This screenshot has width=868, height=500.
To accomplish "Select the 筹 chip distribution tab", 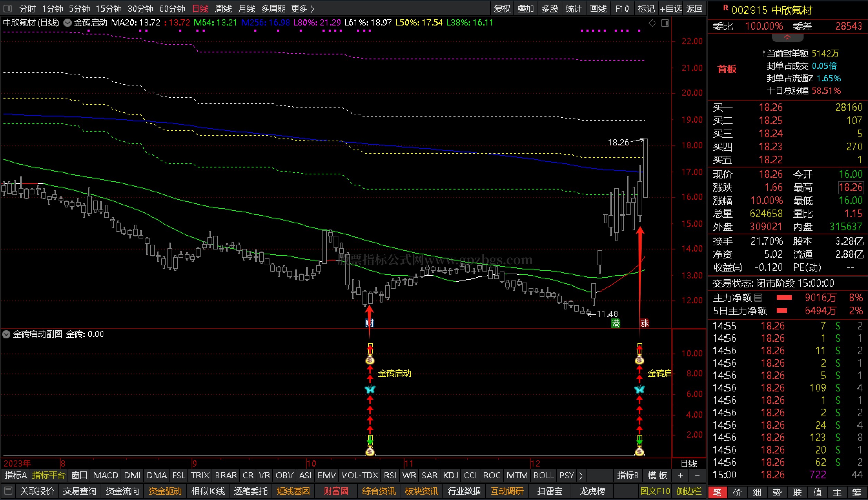I will click(x=857, y=492).
